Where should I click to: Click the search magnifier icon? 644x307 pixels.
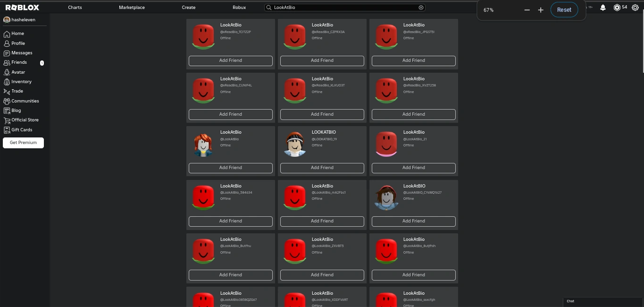[269, 8]
